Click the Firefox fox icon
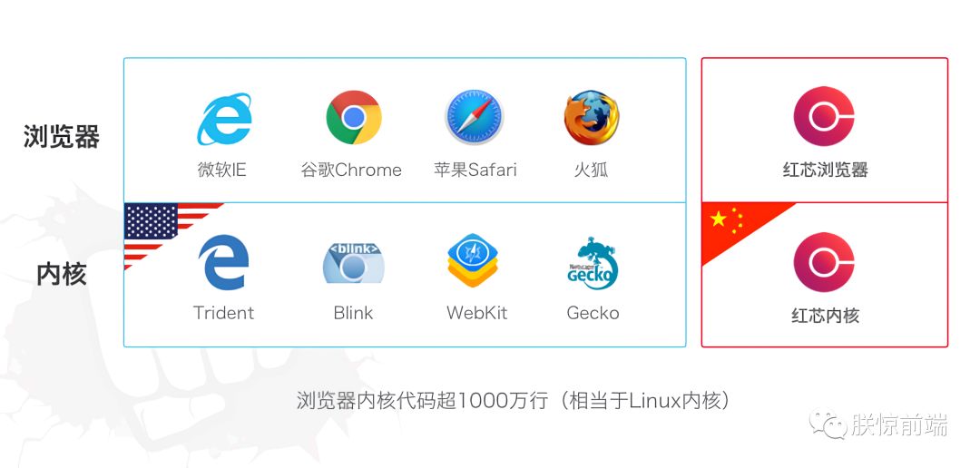Image resolution: width=980 pixels, height=468 pixels. pos(592,118)
